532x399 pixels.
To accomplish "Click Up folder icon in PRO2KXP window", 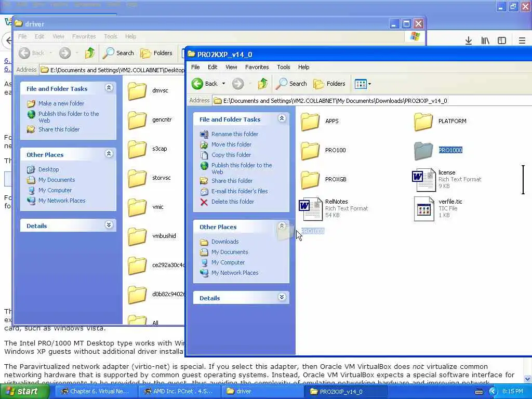I will (262, 84).
